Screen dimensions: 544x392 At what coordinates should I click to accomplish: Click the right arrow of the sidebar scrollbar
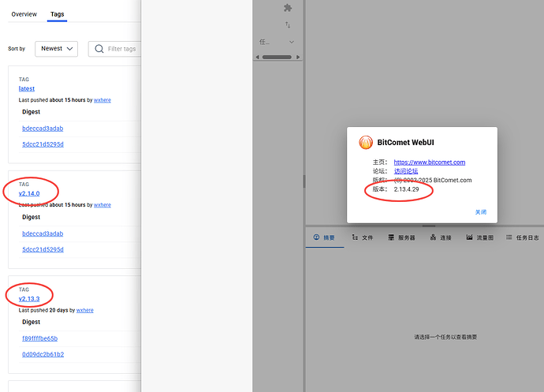[298, 57]
